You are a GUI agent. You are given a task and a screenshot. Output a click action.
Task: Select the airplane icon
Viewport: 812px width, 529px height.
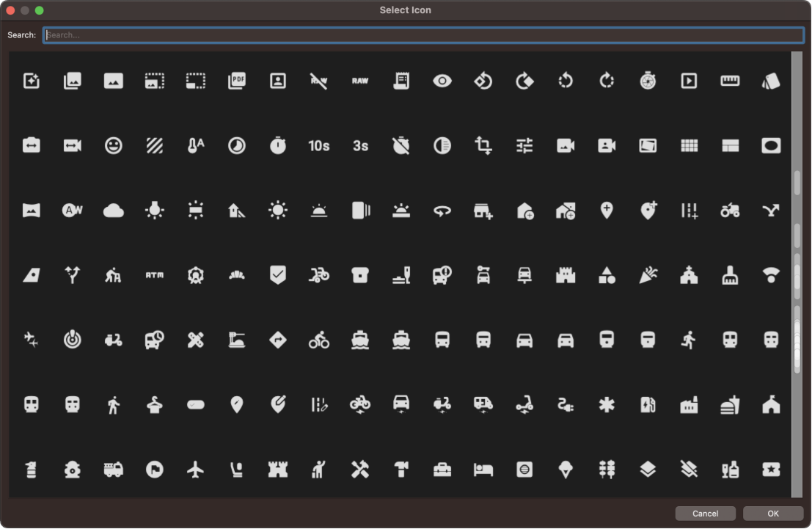tap(195, 470)
